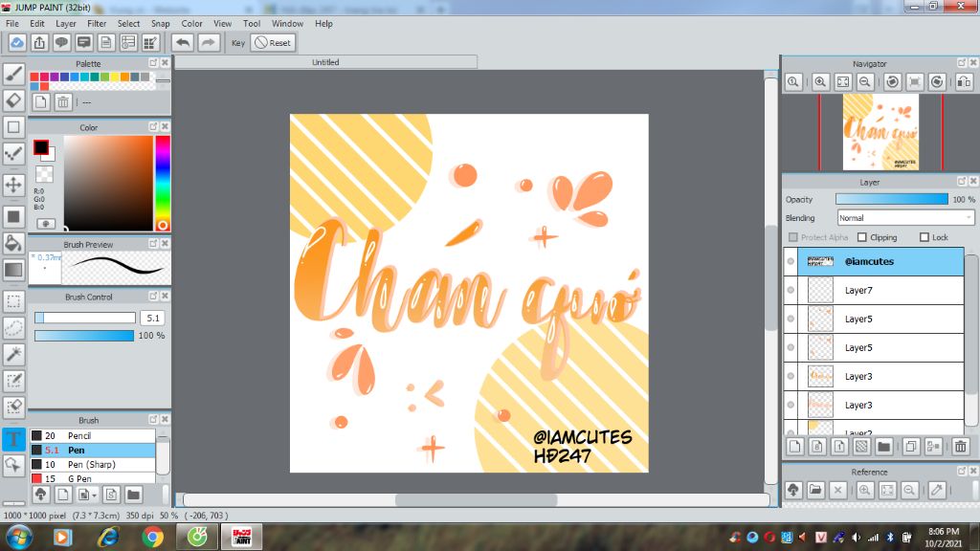
Task: Select the Select Pen tool
Action: coord(13,381)
